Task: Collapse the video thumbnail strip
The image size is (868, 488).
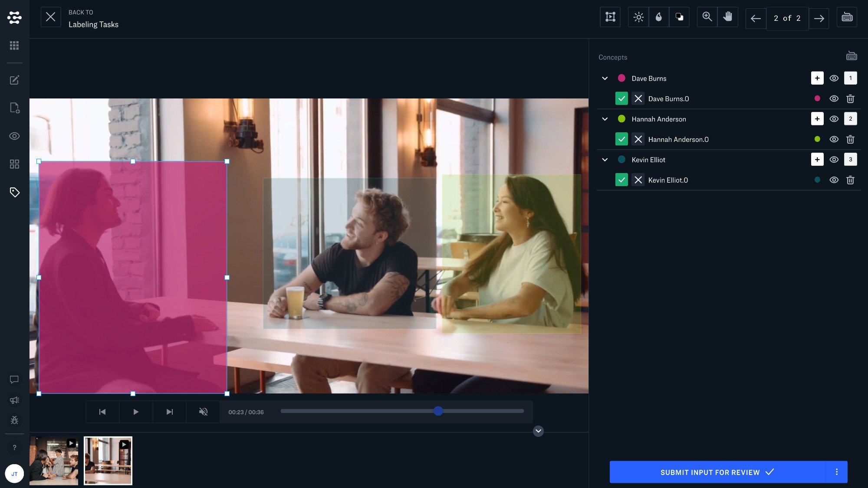Action: [x=538, y=431]
